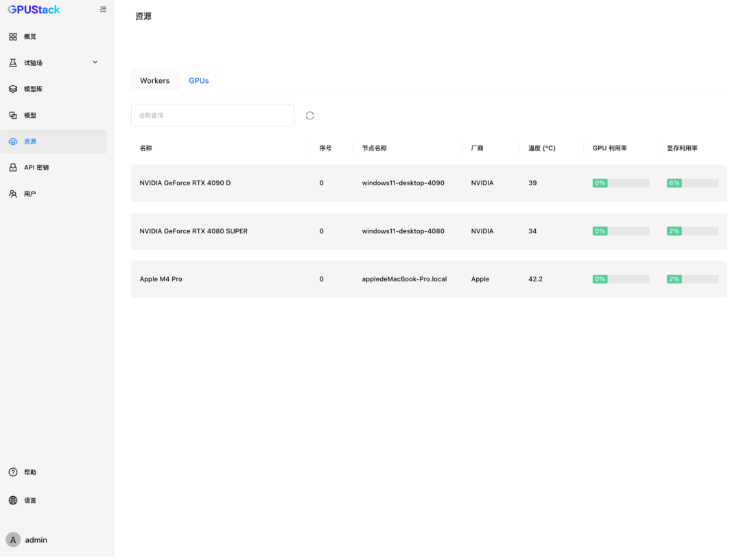Switch to the Workers tab
Viewport: 741px width, 560px height.
(154, 80)
